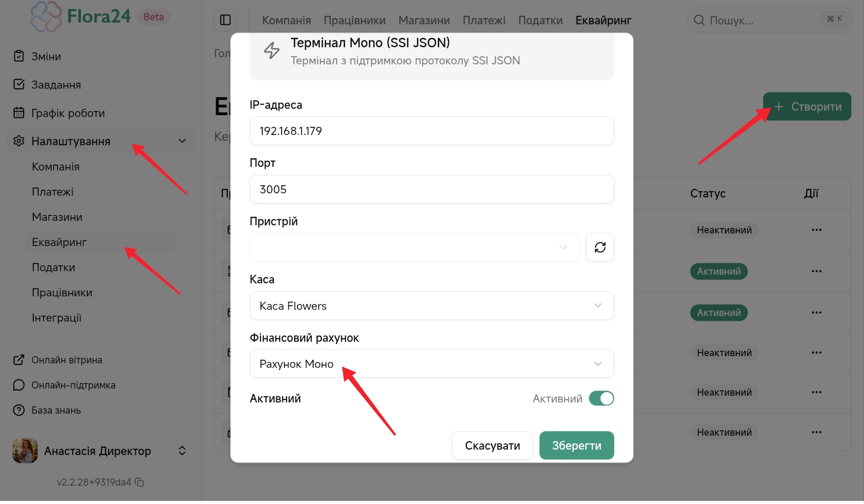Viewport: 864px width, 504px height.
Task: Click into the IP-адреса input field
Action: click(x=431, y=131)
